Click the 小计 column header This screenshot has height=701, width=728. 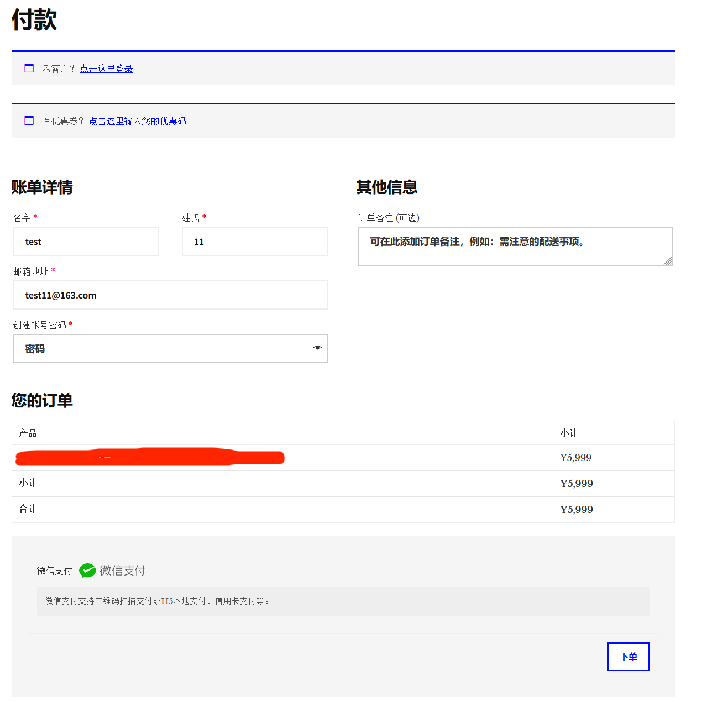click(x=569, y=433)
